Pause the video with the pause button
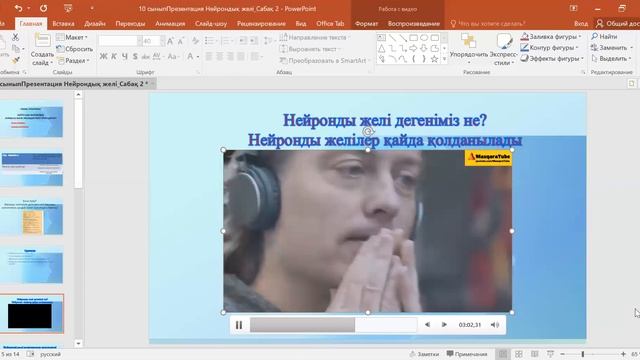Screen dimensions: 640x360 [239, 325]
